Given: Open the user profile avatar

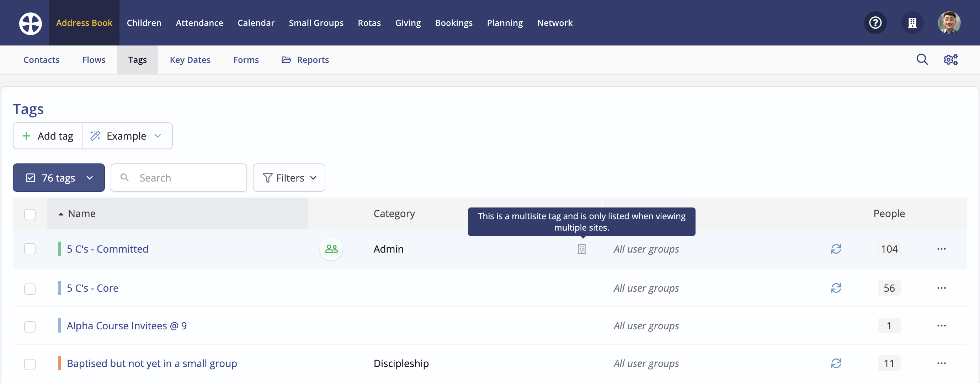Looking at the screenshot, I should tap(949, 23).
